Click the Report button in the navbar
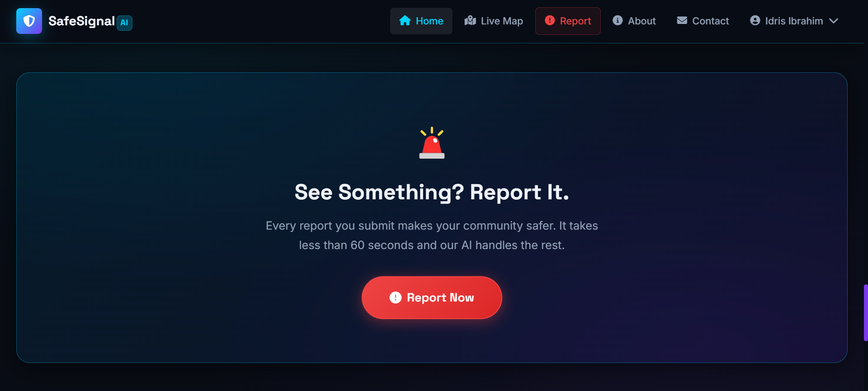Image resolution: width=868 pixels, height=391 pixels. point(568,21)
